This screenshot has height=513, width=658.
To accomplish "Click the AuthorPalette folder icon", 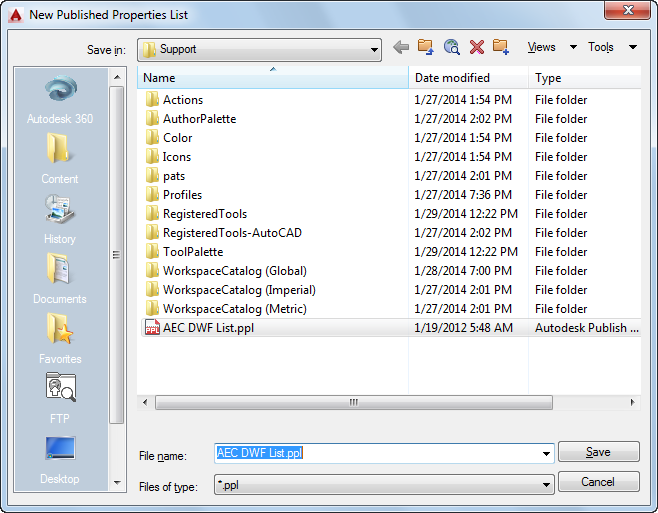I will pos(152,119).
